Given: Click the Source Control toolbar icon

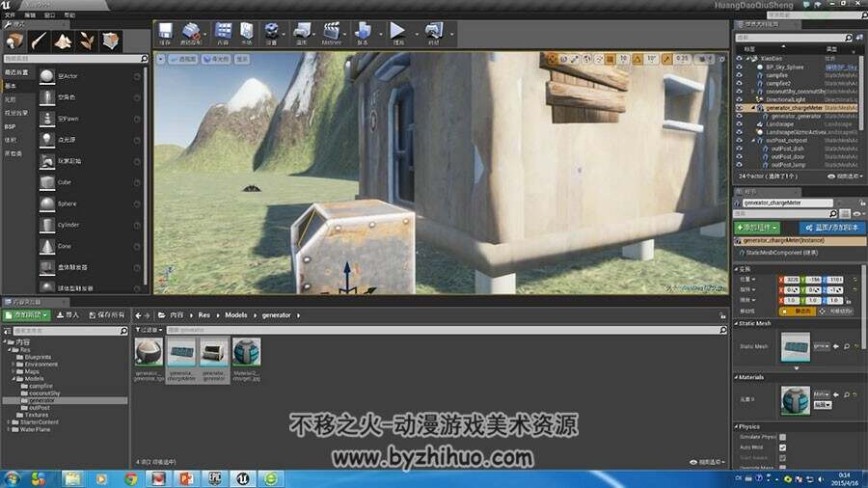Looking at the screenshot, I should [191, 33].
